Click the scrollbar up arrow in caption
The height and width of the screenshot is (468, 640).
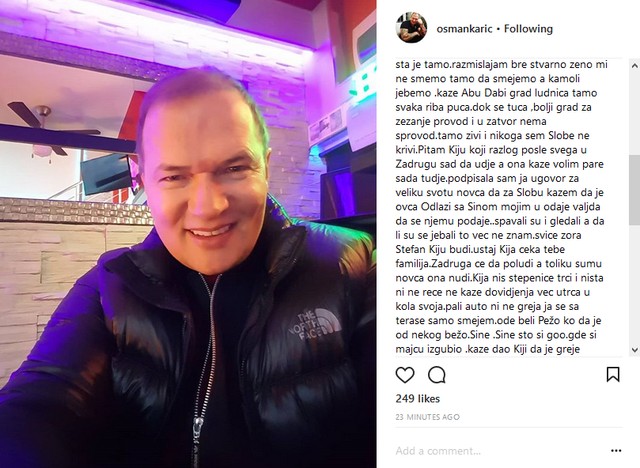coord(635,66)
